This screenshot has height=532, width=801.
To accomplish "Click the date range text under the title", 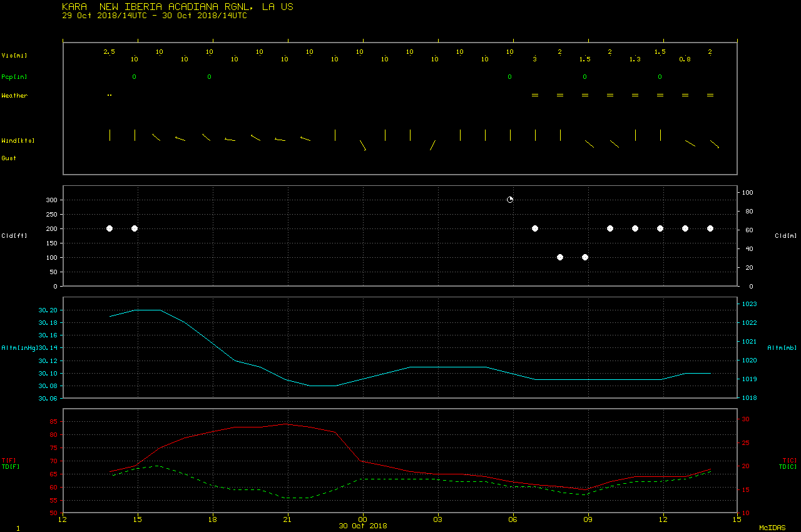I will pos(155,16).
